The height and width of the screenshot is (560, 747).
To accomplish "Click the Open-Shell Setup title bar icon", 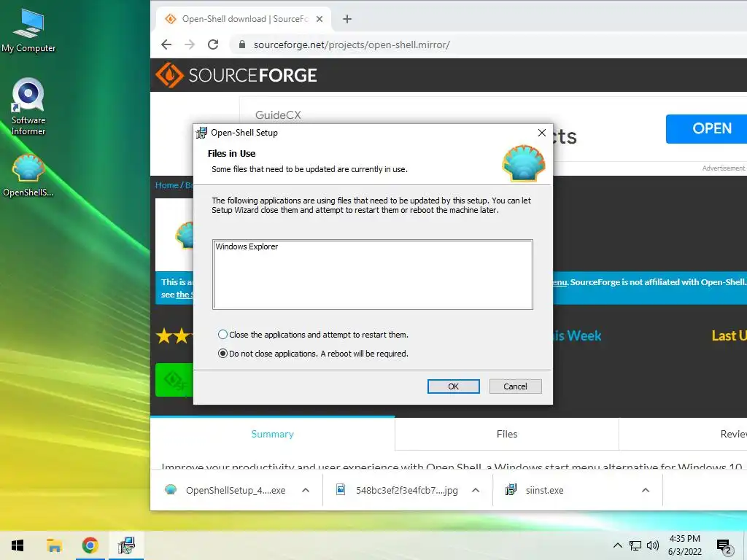I will (201, 133).
